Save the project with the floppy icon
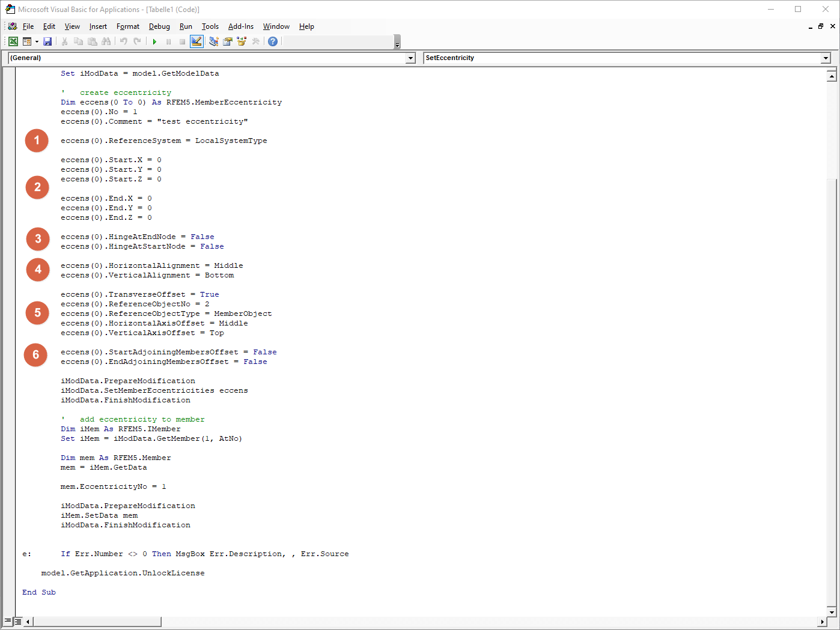Screen dimensions: 840x630 47,41
